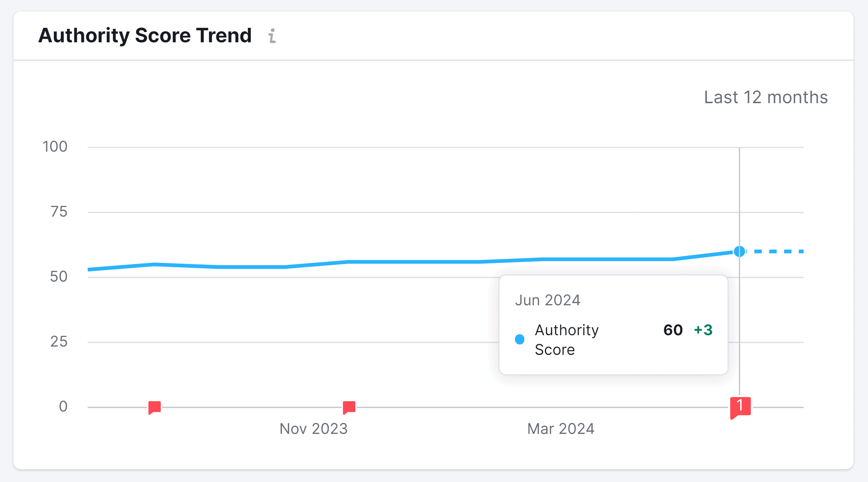
Task: Click the Mar 2024 x-axis label
Action: (x=561, y=429)
